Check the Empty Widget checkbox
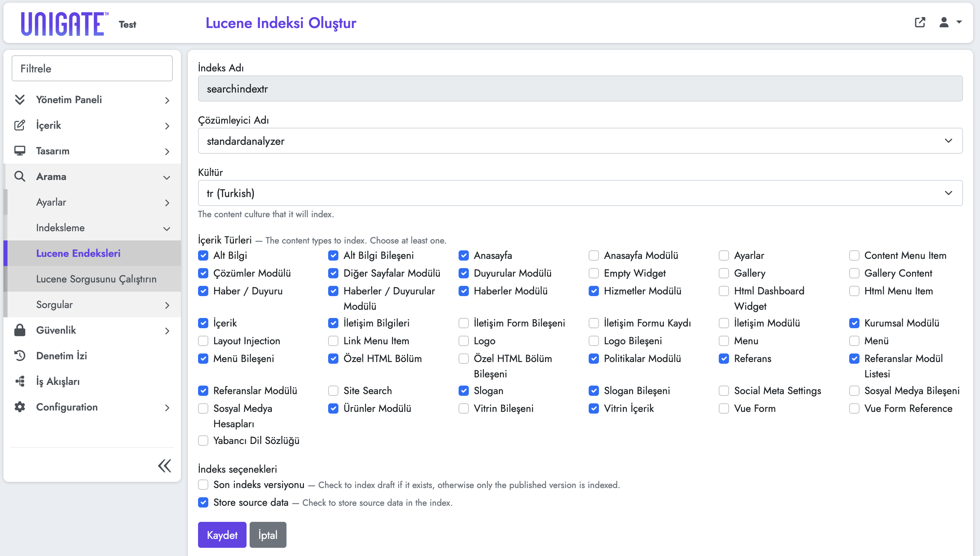Viewport: 980px width, 556px height. tap(594, 273)
